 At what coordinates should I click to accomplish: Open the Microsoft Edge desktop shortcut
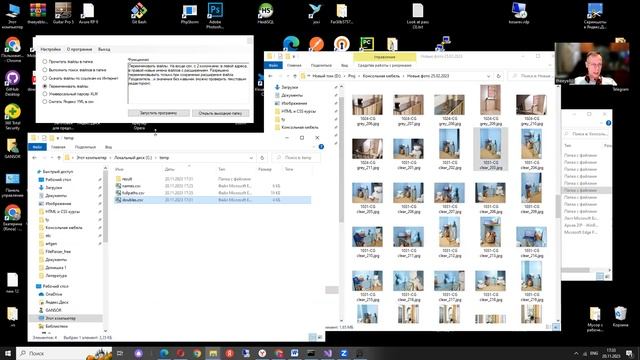pyautogui.click(x=291, y=44)
